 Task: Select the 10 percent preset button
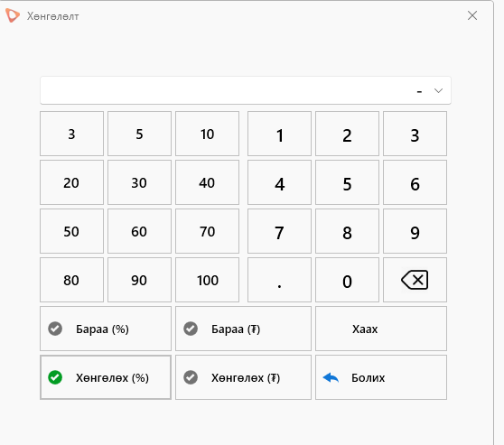[x=208, y=134]
